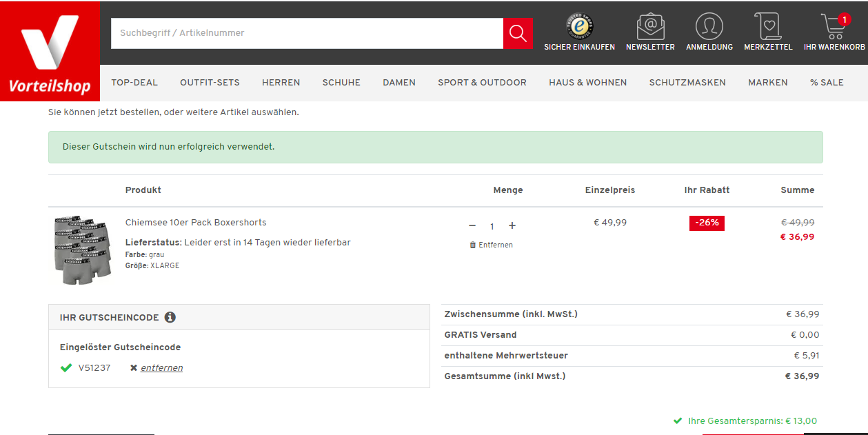Screen dimensions: 868x435
Task: Open the % SALE menu
Action: click(x=827, y=82)
